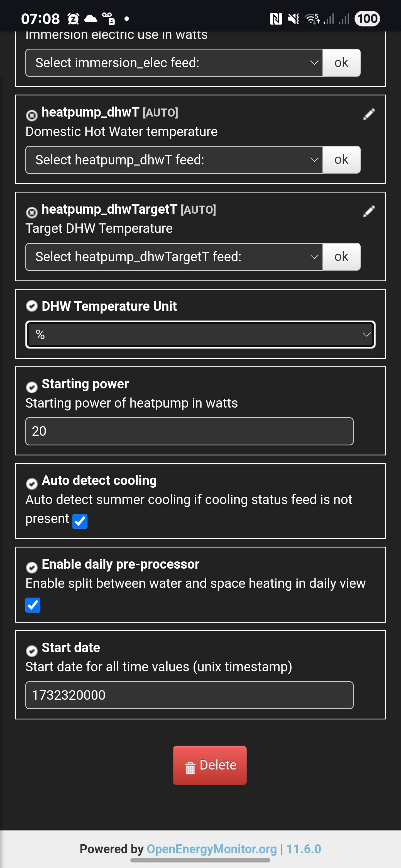Click the status icon beside heatpump_dhwTargetT

click(x=32, y=213)
